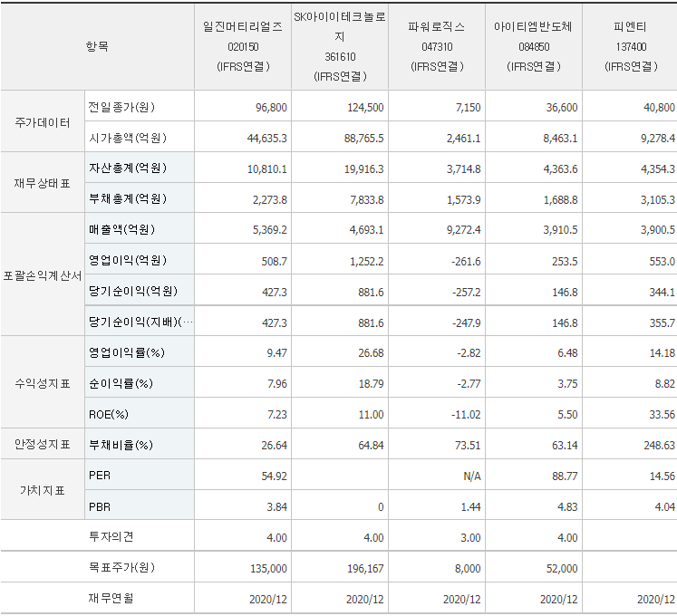The width and height of the screenshot is (677, 616).
Task: Select net income value -257.2
Action: tap(467, 293)
